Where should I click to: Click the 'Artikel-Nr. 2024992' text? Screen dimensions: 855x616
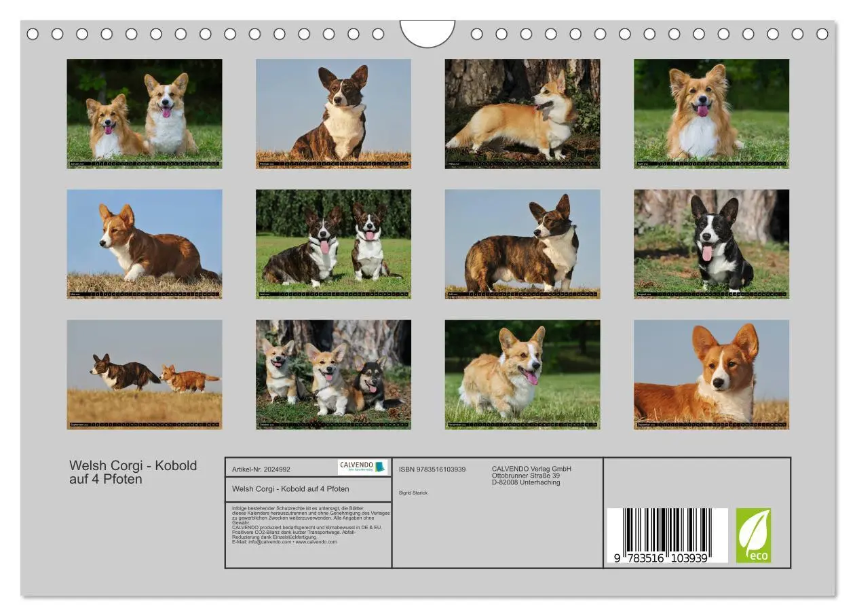[261, 469]
